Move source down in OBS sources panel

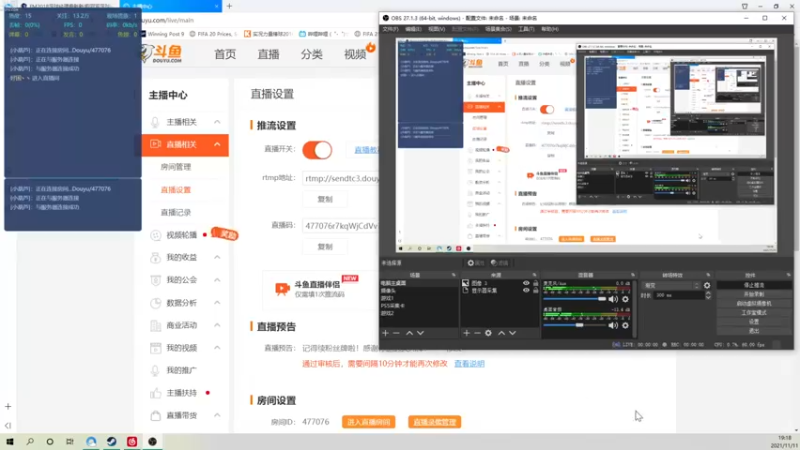[x=512, y=333]
